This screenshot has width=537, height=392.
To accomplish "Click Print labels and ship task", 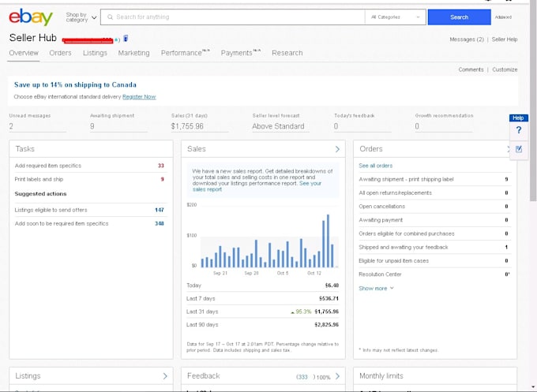I will tap(89, 179).
